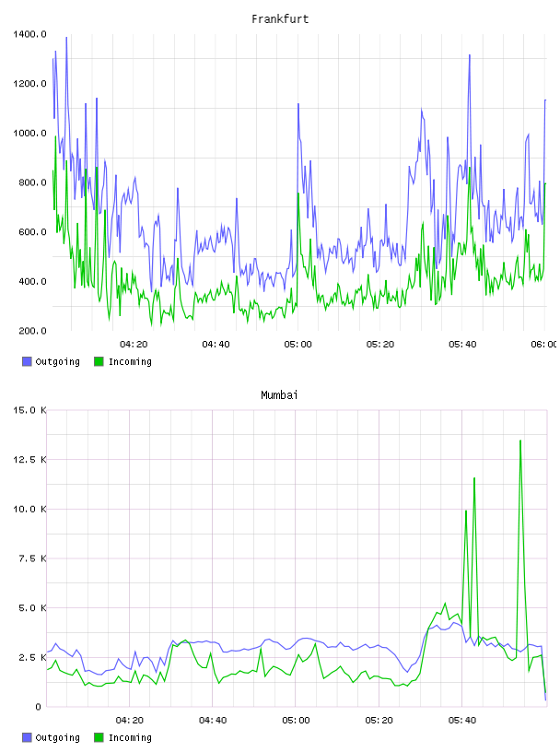This screenshot has height=752, width=560.
Task: Click the blue Outgoing peak at 05:00 on Frankfurt
Action: (x=298, y=104)
